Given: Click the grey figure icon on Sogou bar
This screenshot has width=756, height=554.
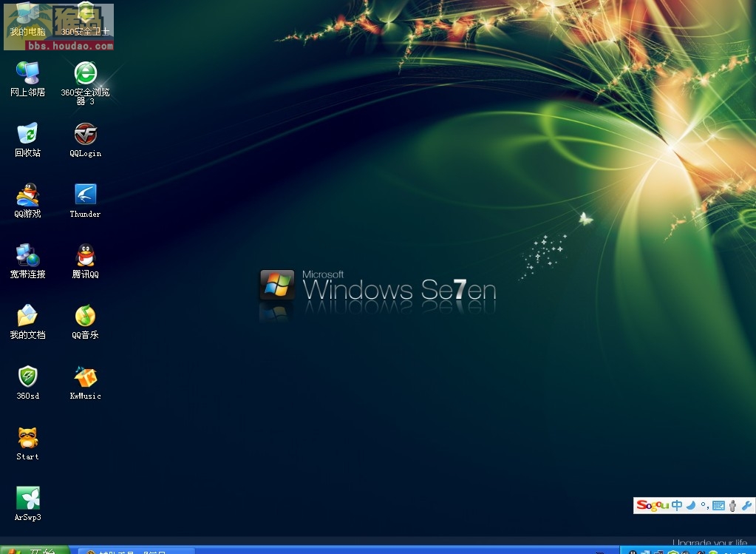Looking at the screenshot, I should [x=732, y=506].
